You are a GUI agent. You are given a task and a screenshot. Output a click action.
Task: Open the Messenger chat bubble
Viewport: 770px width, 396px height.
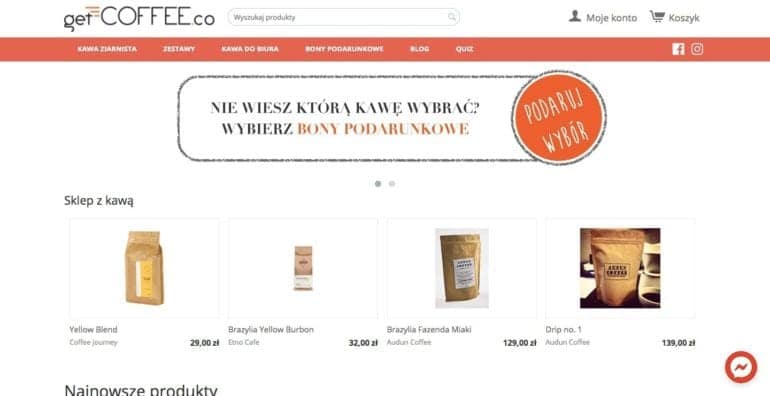(741, 367)
